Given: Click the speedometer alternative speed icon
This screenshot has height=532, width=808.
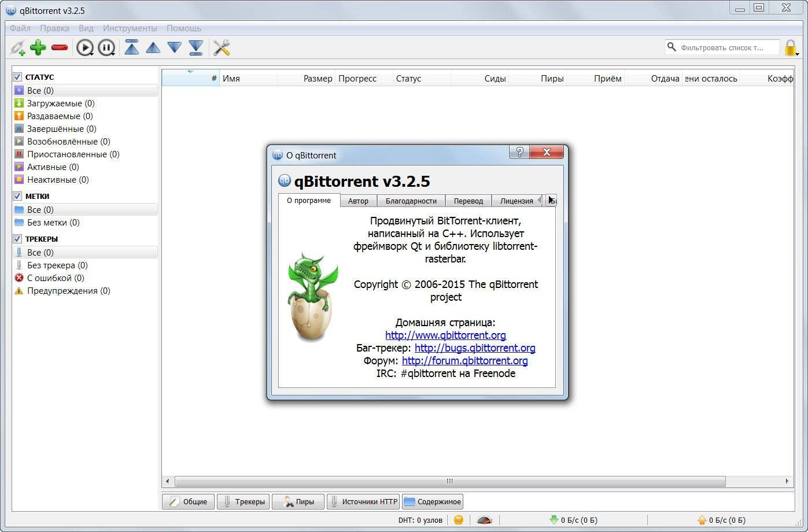Looking at the screenshot, I should pyautogui.click(x=485, y=520).
